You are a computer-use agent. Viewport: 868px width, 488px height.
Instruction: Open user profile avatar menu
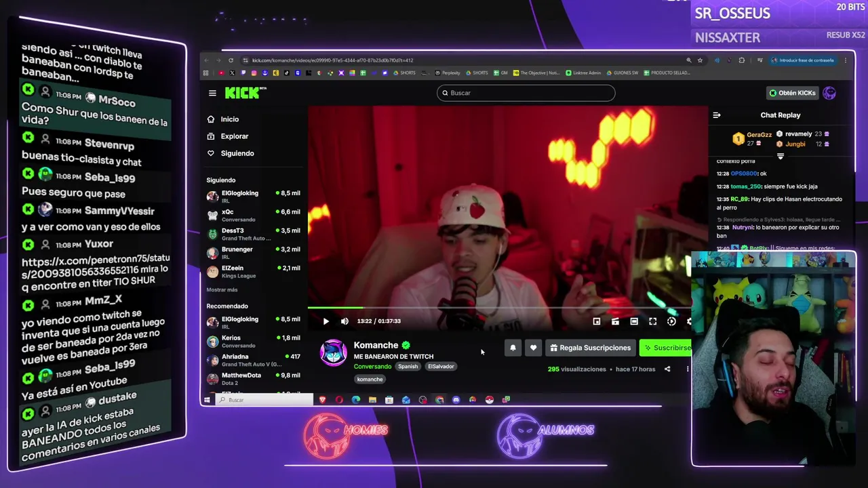829,93
